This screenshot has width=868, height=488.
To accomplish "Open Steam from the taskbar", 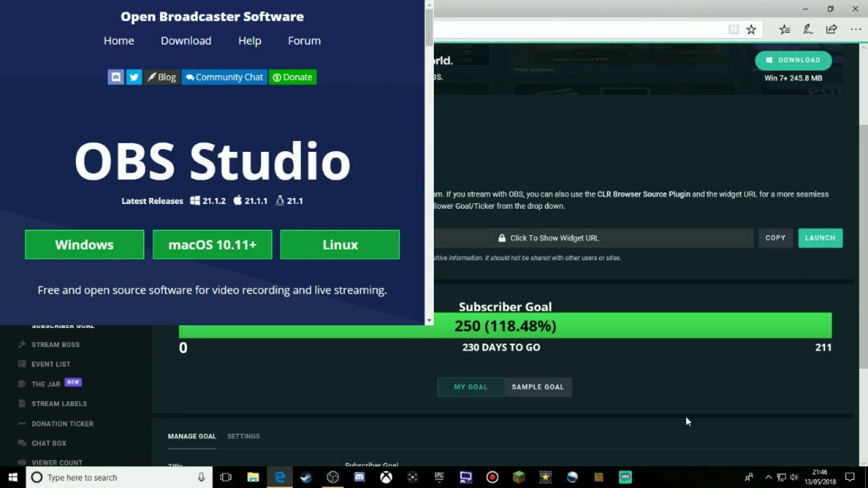I will click(x=307, y=477).
